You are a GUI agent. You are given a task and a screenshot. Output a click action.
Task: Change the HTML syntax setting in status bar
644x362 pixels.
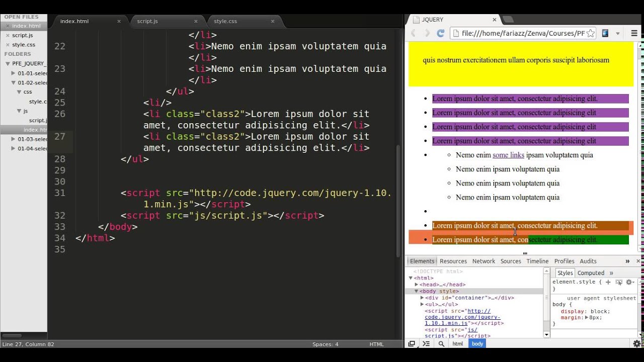[x=376, y=344]
